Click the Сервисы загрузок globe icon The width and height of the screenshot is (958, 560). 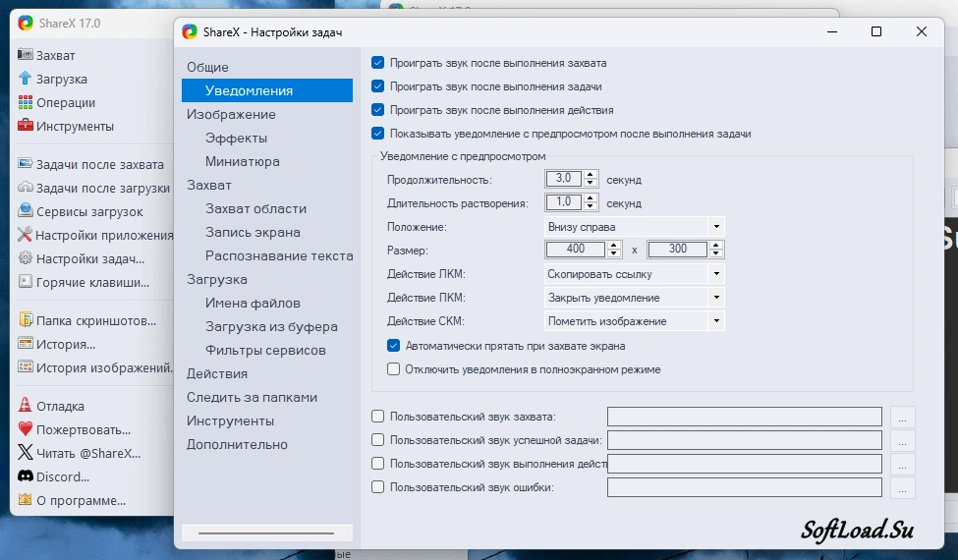pyautogui.click(x=25, y=210)
